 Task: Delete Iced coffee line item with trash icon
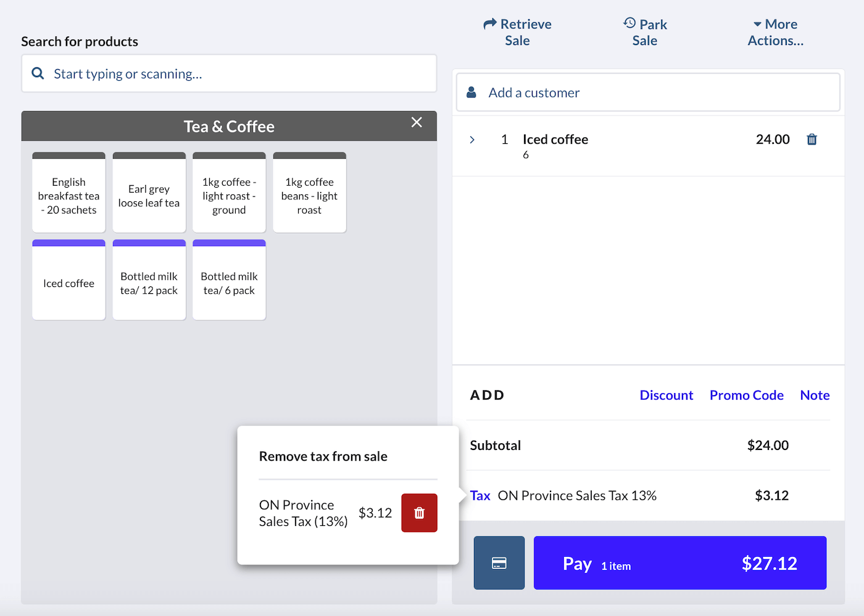tap(812, 139)
